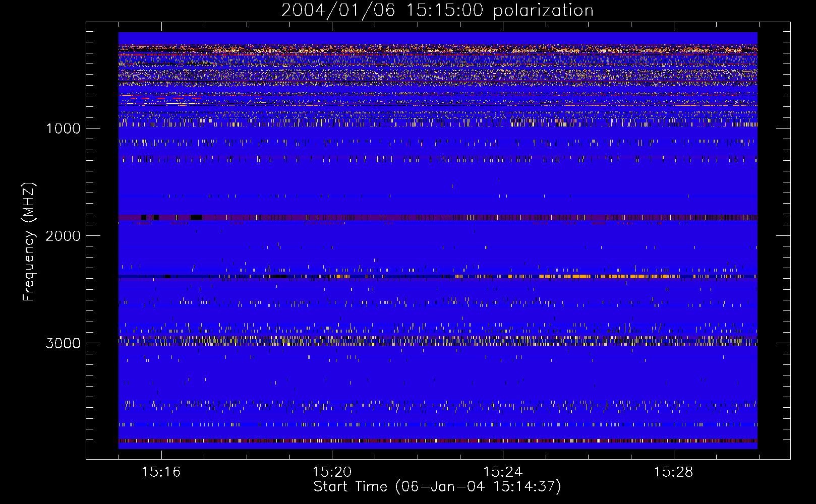The width and height of the screenshot is (816, 504).
Task: Click the 3000 frequency tick label
Action: click(63, 343)
